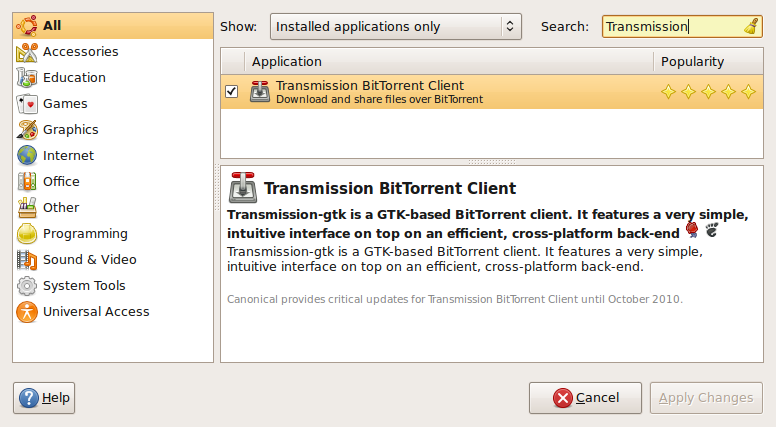This screenshot has width=776, height=427.
Task: Click large Transmission icon in description pane
Action: 242,188
